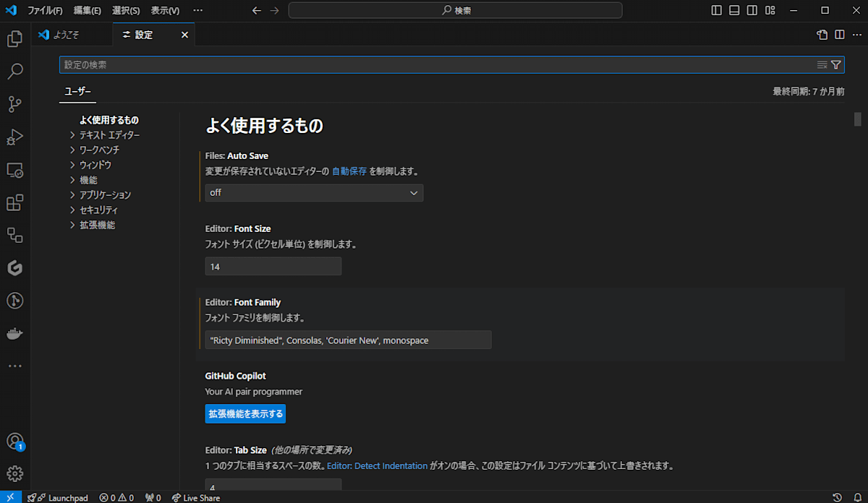
Task: Click the 拡張機能を表示する button
Action: (x=245, y=413)
